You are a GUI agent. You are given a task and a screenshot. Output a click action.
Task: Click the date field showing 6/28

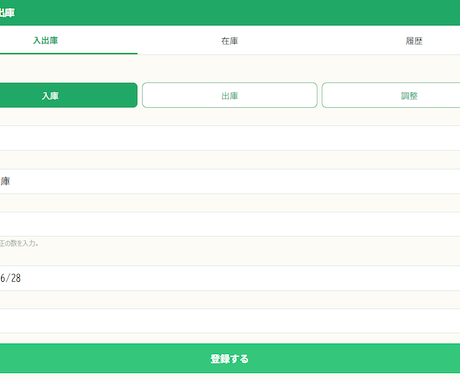click(x=230, y=278)
